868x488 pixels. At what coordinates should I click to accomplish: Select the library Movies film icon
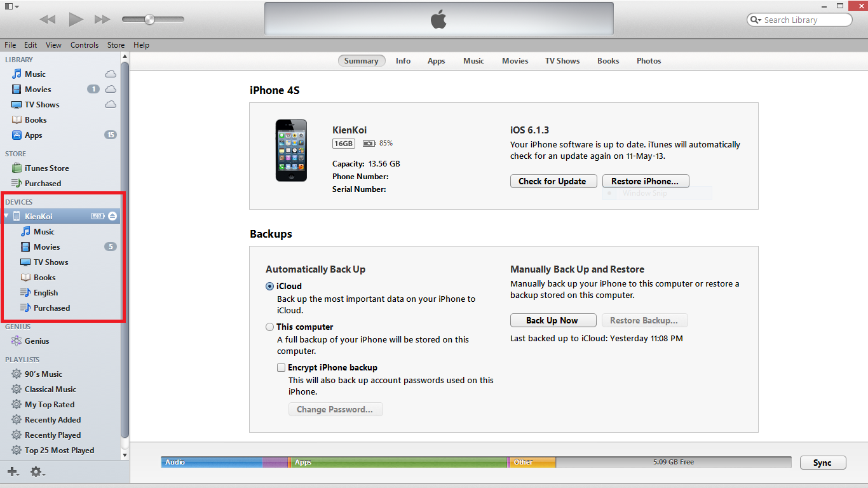pos(17,89)
